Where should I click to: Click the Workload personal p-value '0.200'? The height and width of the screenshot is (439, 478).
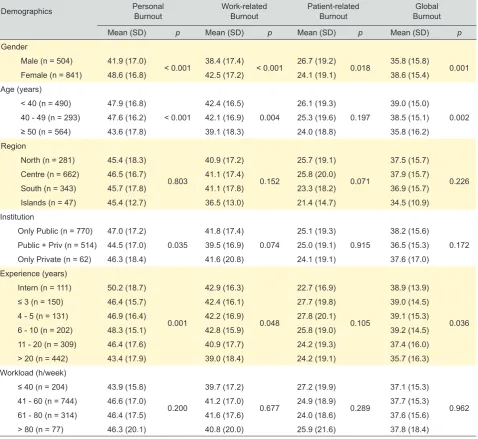coord(177,408)
